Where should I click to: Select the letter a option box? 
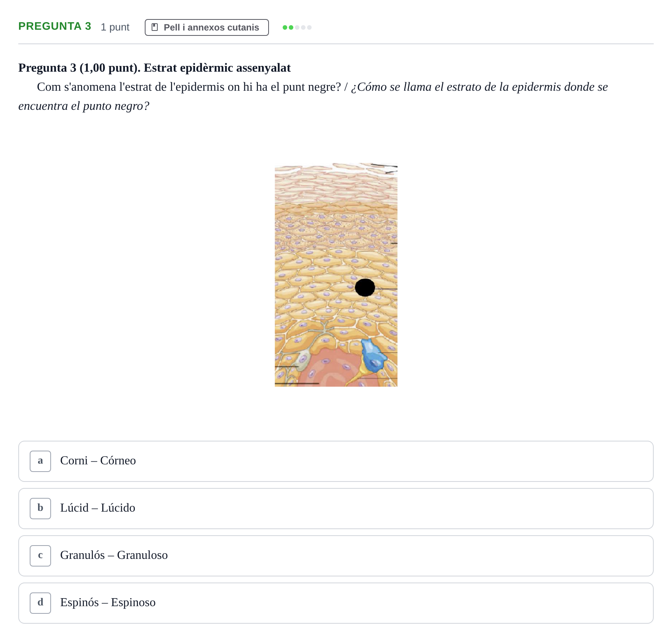(x=40, y=461)
